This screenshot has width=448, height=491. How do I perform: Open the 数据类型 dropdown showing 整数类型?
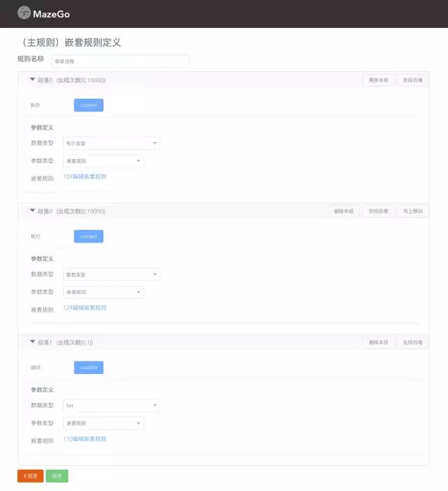pos(111,275)
